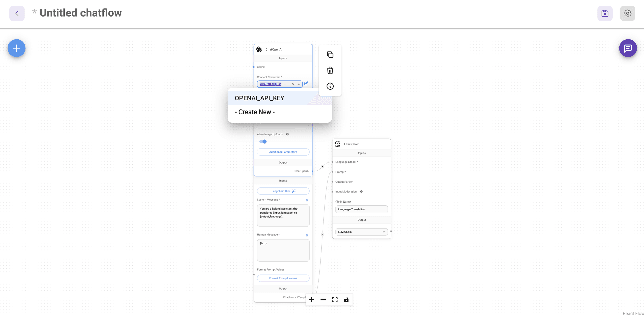Navigate back with the arrow button
Image resolution: width=644 pixels, height=315 pixels.
(x=16, y=13)
